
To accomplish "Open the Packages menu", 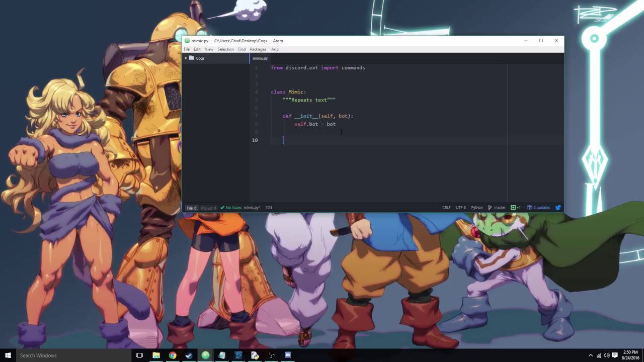I will [258, 49].
